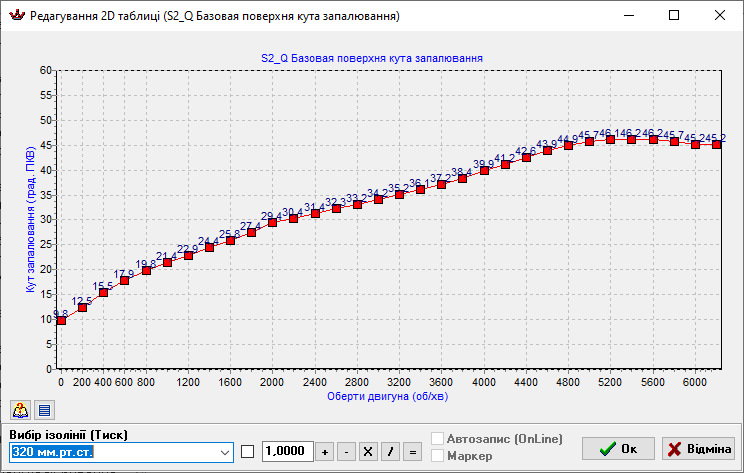Click the Вибір ізолінії (Тиск) label
Viewport: 744px width, 473px height.
coord(68,435)
